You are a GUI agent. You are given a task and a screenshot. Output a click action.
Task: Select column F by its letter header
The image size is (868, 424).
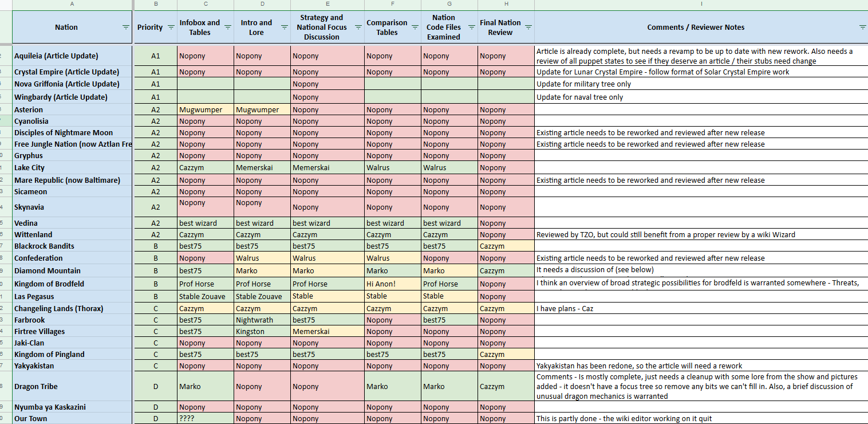pyautogui.click(x=393, y=5)
